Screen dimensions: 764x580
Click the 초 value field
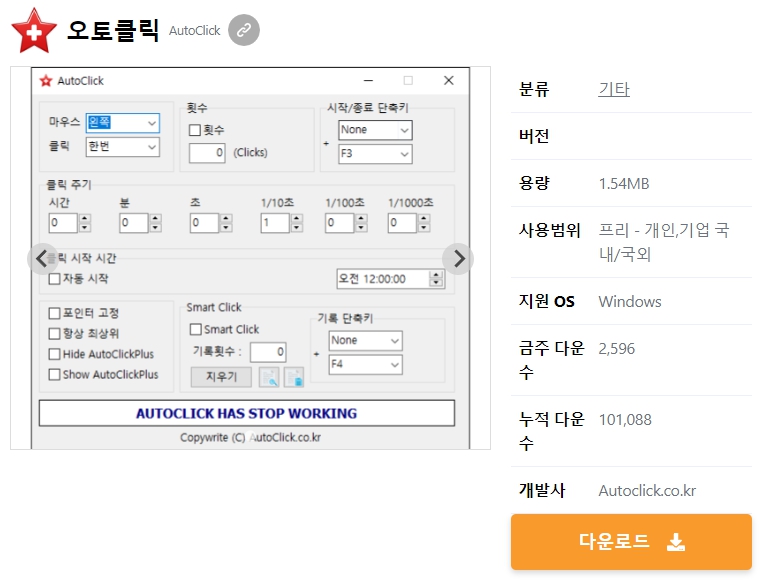pos(204,223)
